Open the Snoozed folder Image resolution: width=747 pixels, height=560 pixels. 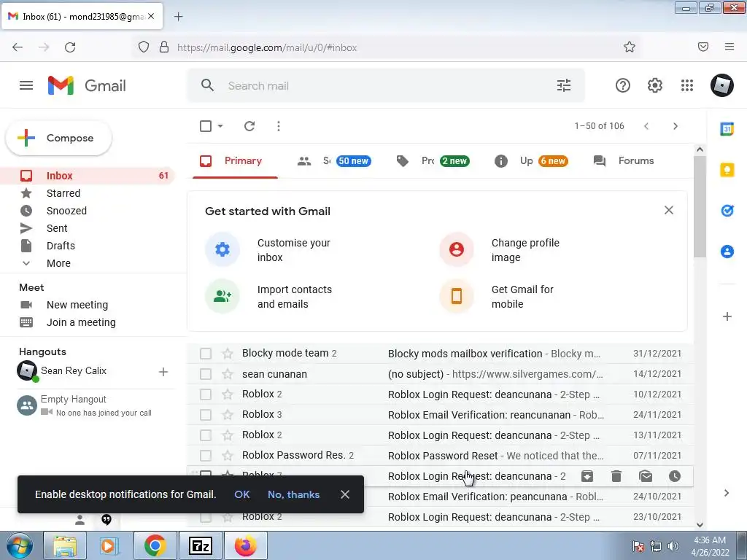(x=66, y=211)
